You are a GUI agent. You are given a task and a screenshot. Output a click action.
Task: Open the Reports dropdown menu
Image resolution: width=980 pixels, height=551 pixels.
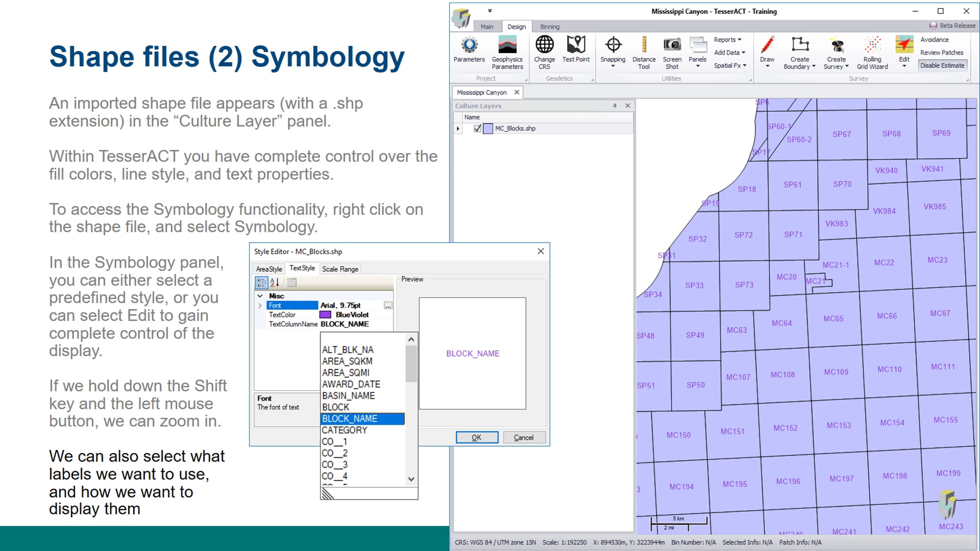click(727, 40)
